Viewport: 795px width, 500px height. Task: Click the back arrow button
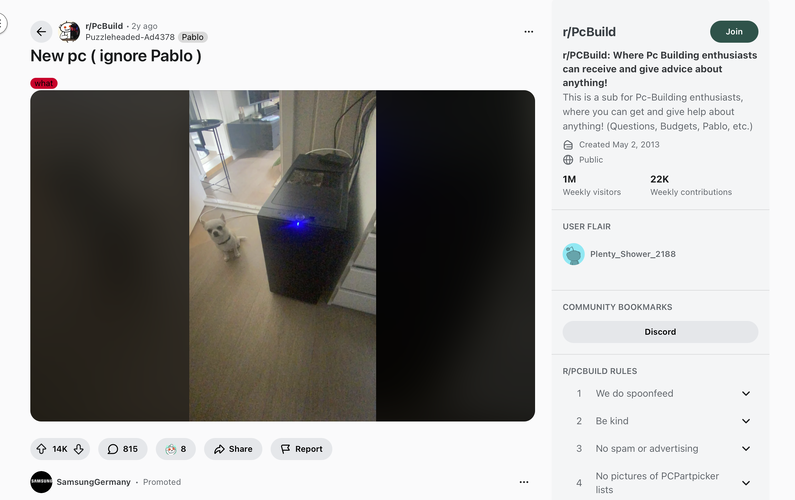[41, 31]
